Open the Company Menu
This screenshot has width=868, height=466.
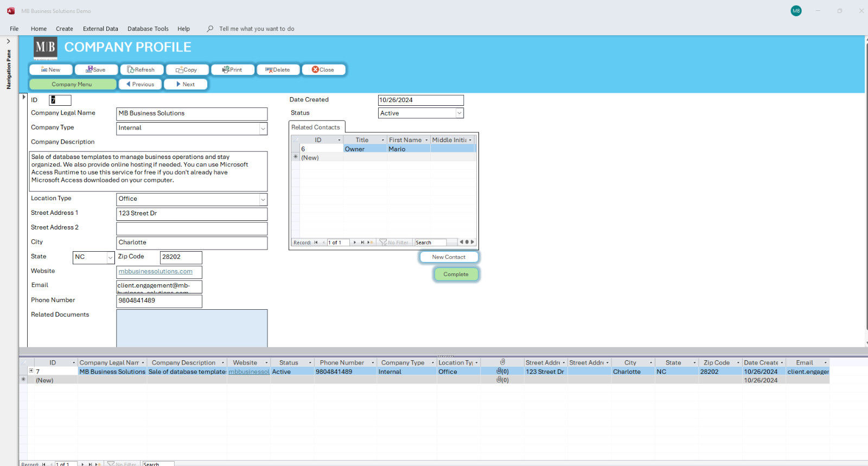pyautogui.click(x=72, y=84)
